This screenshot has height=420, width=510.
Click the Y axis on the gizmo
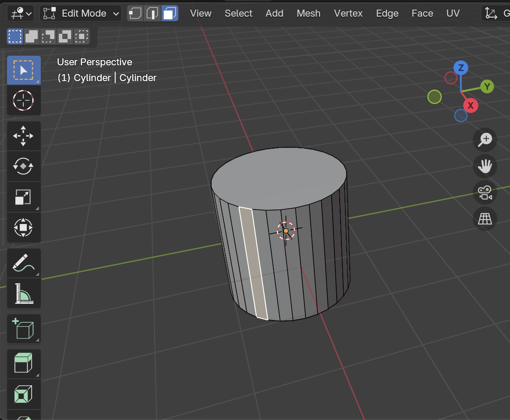coord(487,86)
